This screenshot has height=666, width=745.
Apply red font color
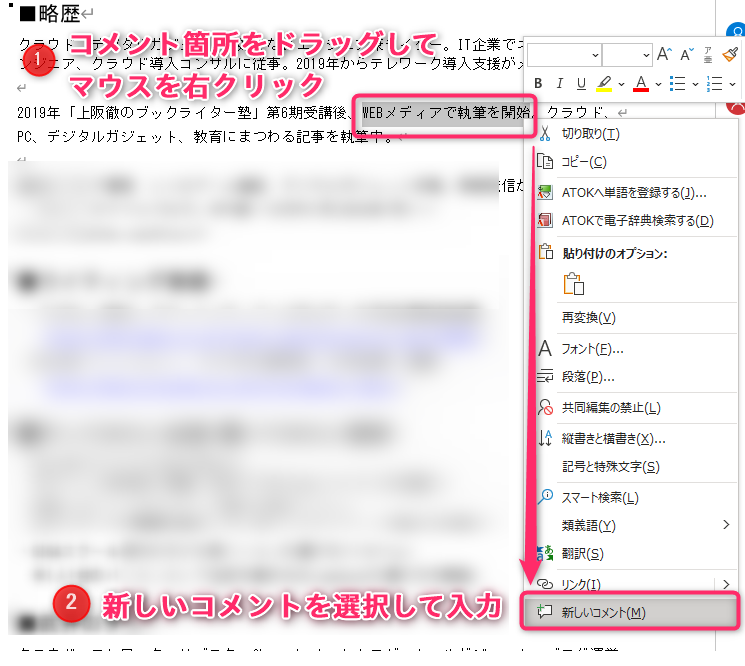click(641, 83)
